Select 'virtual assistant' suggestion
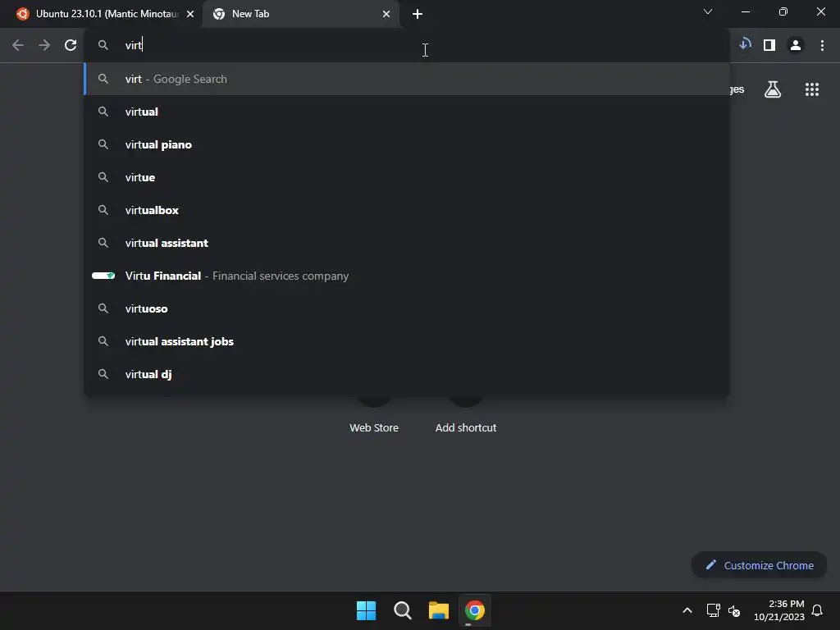Screen dimensions: 840x630 pos(407,243)
